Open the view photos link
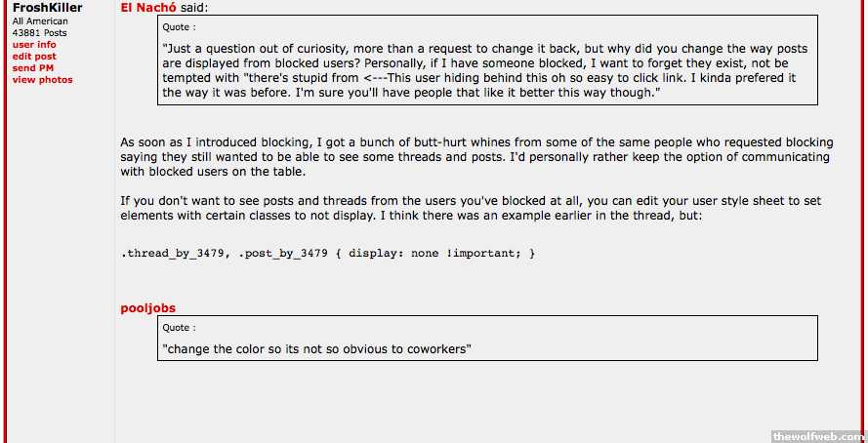The width and height of the screenshot is (868, 443). [x=42, y=80]
